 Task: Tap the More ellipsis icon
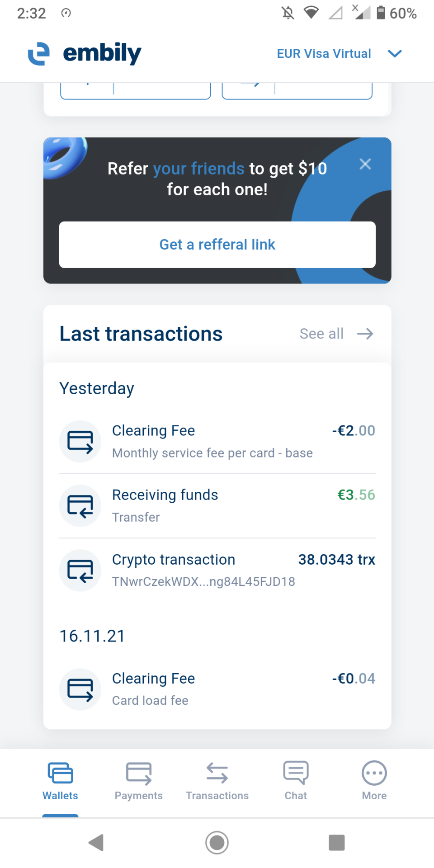[374, 773]
